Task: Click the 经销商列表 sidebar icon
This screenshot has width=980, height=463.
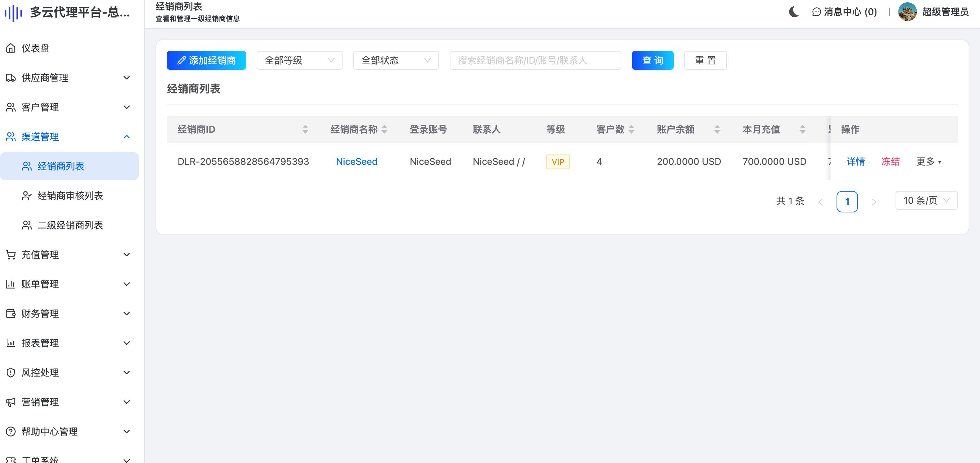Action: tap(26, 166)
